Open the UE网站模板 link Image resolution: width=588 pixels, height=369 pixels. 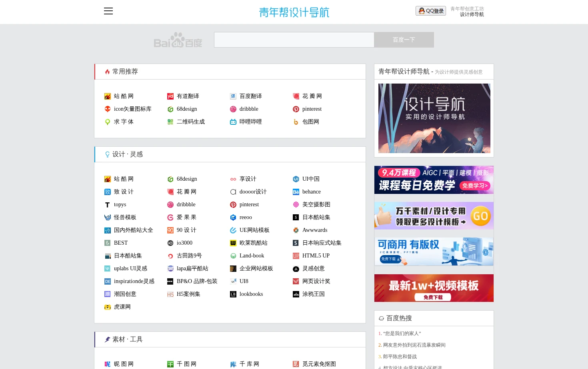(254, 230)
